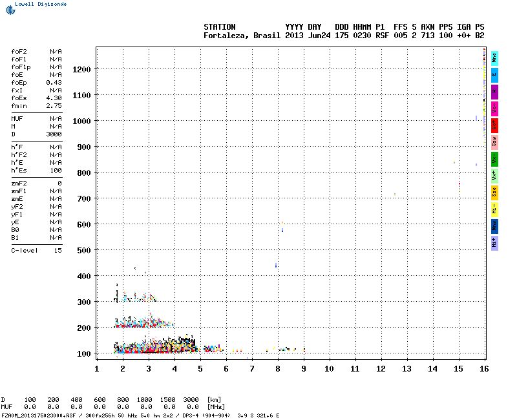517x420 pixels.
Task: Click the fmin value 2.75
Action: [54, 106]
